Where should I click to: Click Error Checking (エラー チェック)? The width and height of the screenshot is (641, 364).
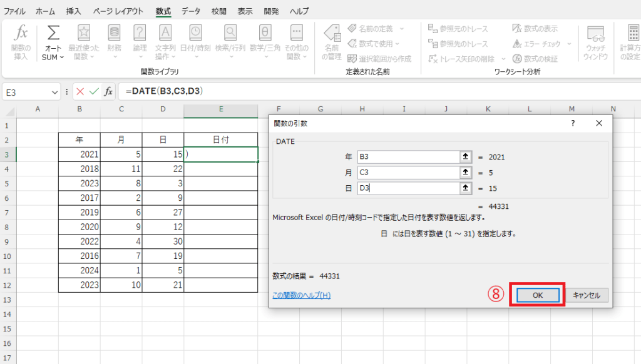pyautogui.click(x=536, y=44)
